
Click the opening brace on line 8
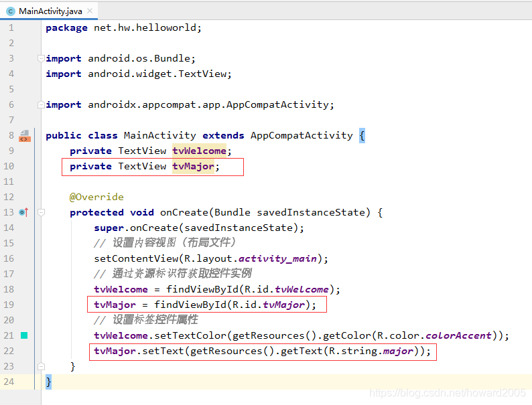click(x=362, y=136)
